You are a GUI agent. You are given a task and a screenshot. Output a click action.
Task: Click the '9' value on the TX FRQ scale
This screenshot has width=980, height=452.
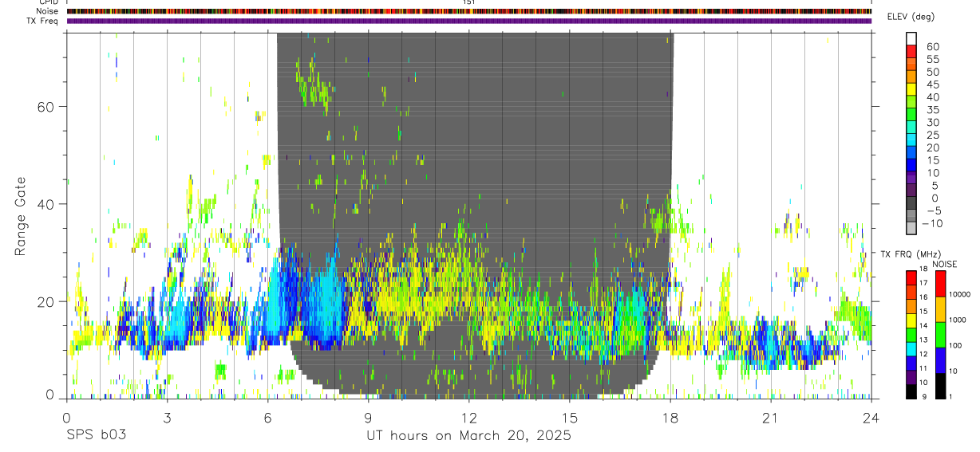click(x=924, y=397)
